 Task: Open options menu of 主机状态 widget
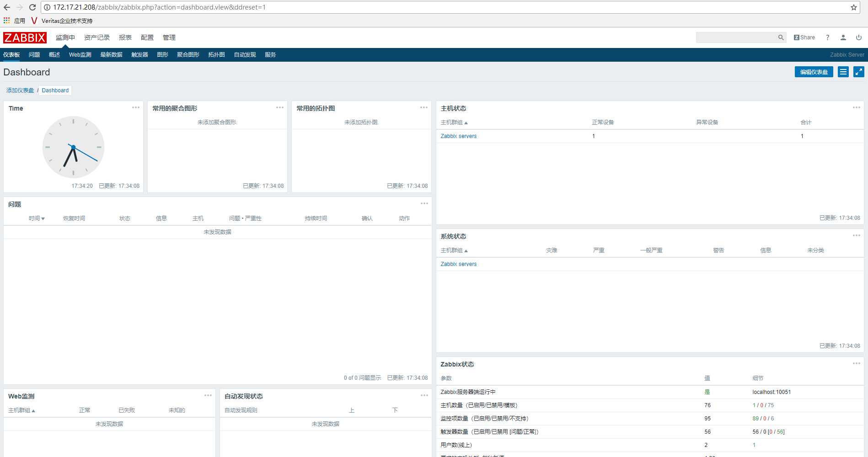857,107
